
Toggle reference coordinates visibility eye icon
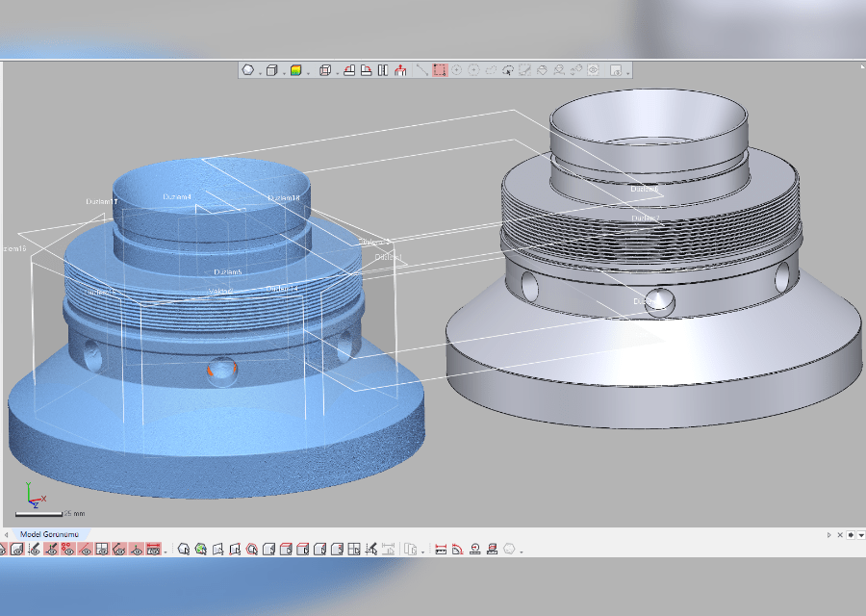coord(137,550)
